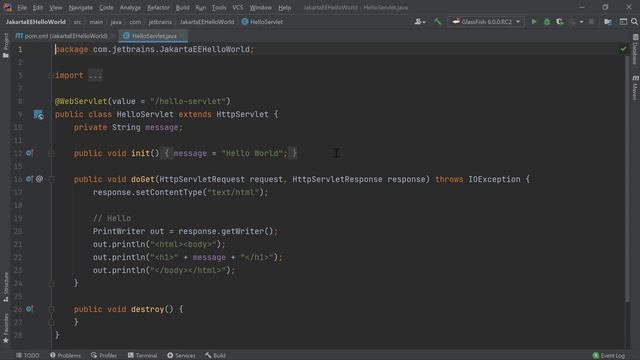
Task: Click the main breadcrumb
Action: coord(96,22)
